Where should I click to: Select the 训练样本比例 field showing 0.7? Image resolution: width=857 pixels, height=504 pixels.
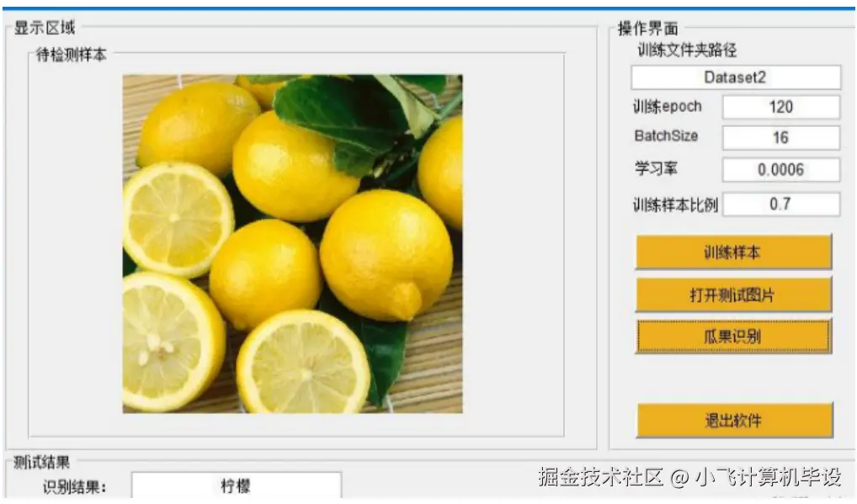point(781,204)
